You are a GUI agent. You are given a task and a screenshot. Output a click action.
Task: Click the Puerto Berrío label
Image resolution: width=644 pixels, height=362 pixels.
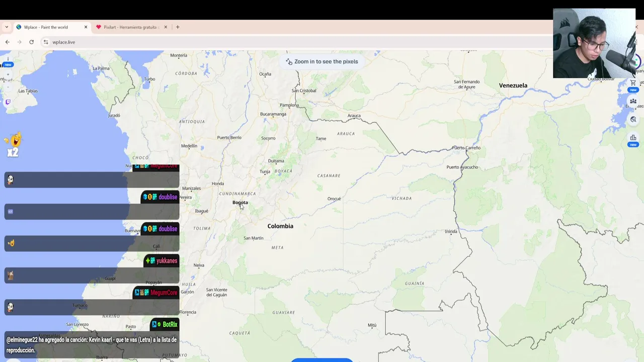point(229,138)
